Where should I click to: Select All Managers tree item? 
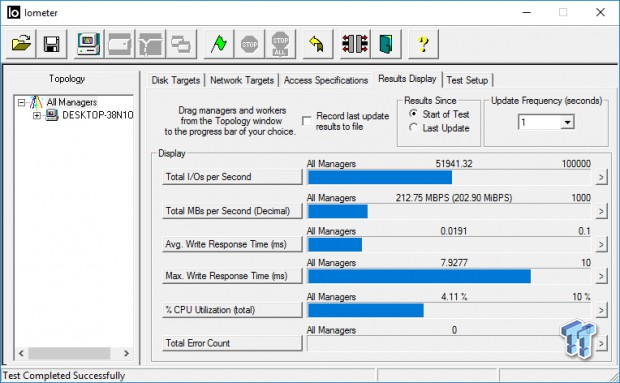pyautogui.click(x=72, y=102)
